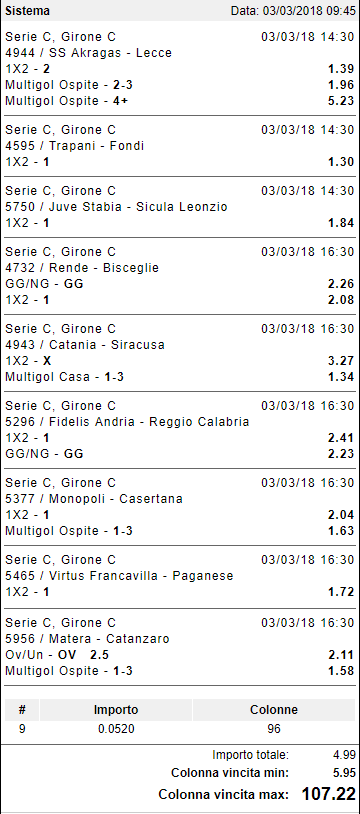Click Ov/Un OV 2.5 for Matera - Catanzaro
The height and width of the screenshot is (814, 360).
(x=57, y=655)
